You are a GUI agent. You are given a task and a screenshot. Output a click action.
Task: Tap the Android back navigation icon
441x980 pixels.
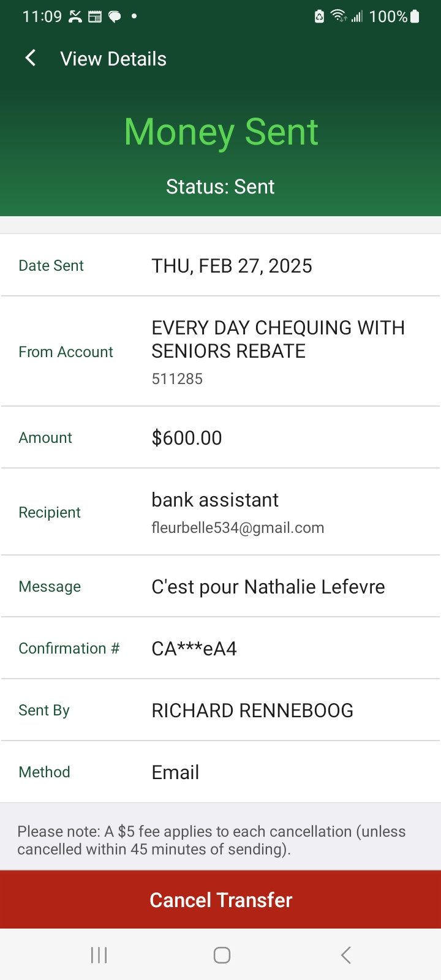[345, 955]
